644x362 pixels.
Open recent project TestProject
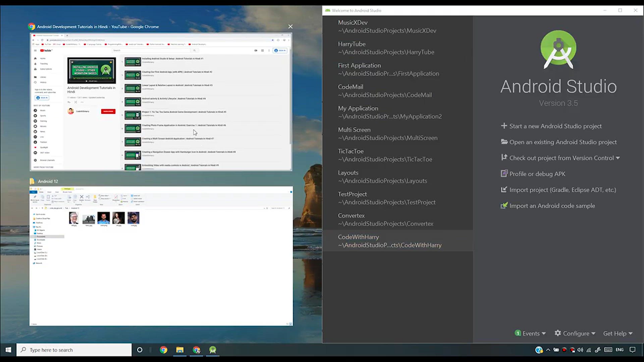pos(397,198)
